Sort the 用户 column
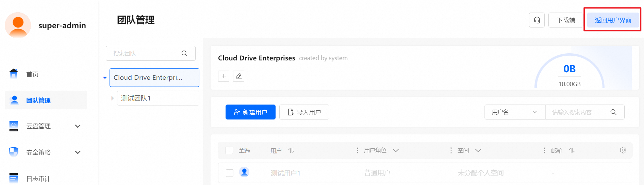 [291, 150]
